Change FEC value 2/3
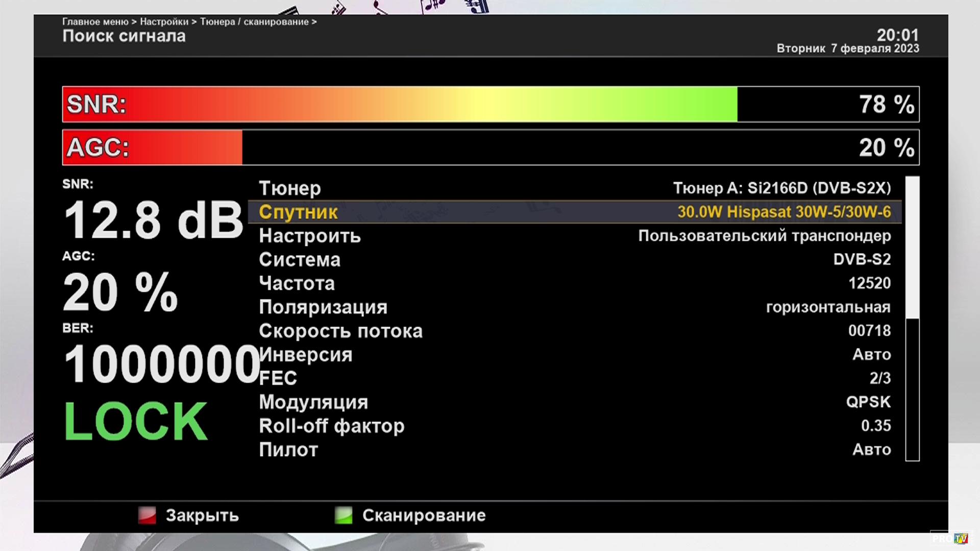980x551 pixels. (880, 378)
